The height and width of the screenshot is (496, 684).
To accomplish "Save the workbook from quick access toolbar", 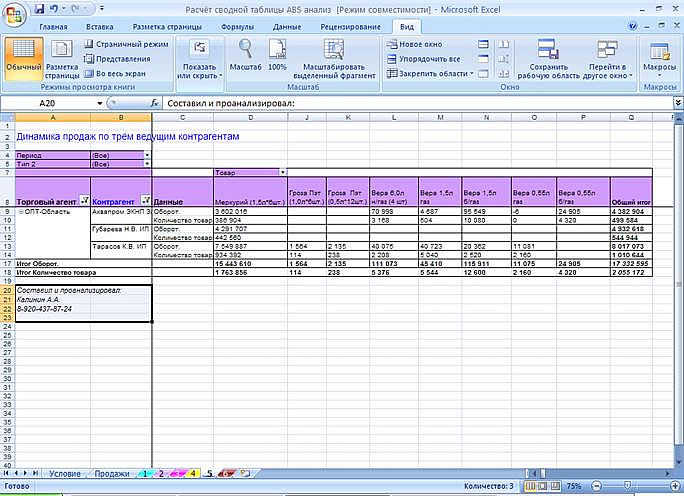I will pos(39,9).
